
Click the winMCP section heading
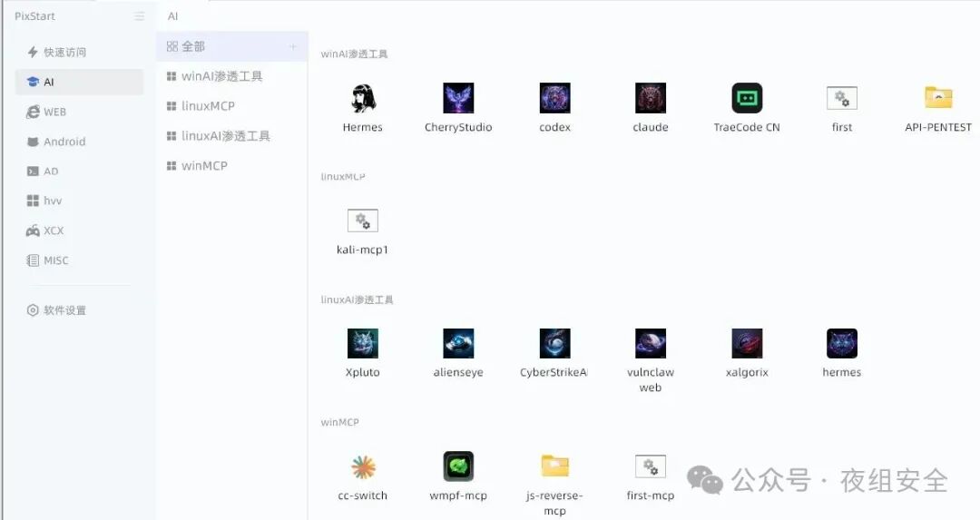tap(340, 423)
